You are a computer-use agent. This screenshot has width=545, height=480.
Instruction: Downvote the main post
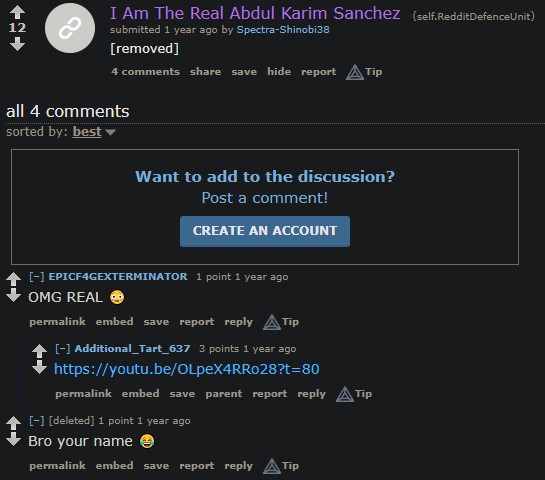[x=17, y=44]
